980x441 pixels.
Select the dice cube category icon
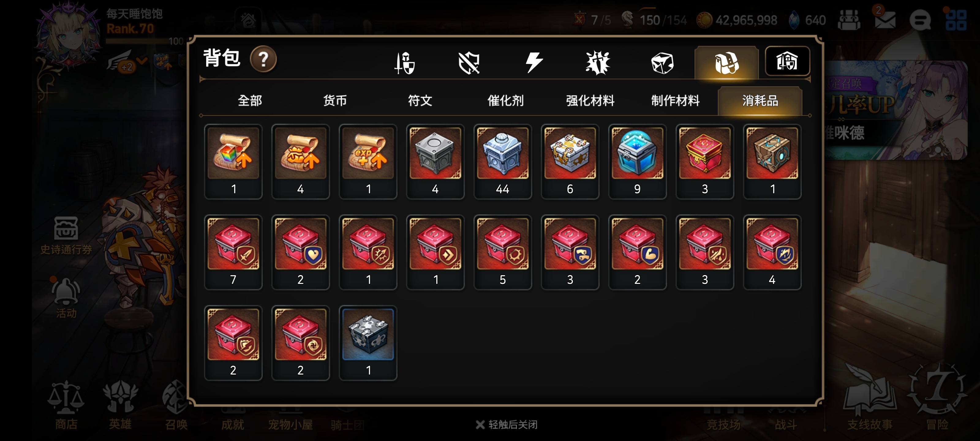point(662,63)
